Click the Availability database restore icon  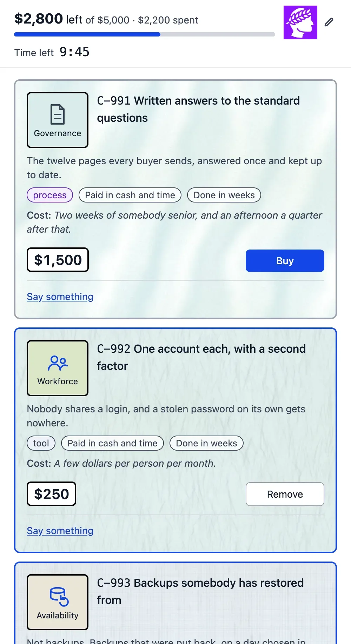point(59,597)
